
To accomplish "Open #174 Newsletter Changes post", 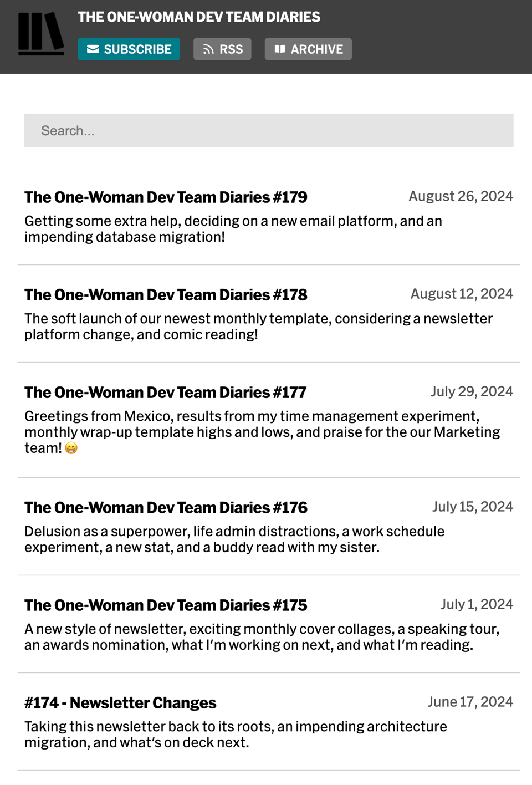I will pyautogui.click(x=120, y=703).
